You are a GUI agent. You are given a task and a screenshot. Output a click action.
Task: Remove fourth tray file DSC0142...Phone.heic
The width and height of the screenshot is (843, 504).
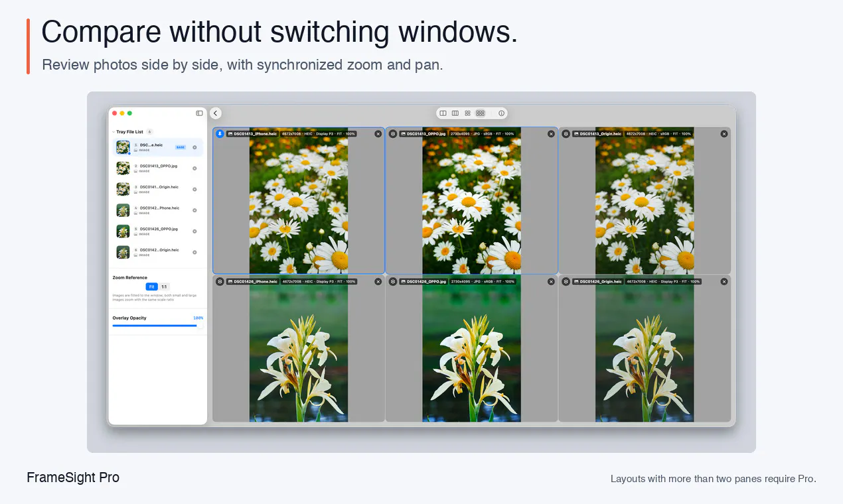194,210
